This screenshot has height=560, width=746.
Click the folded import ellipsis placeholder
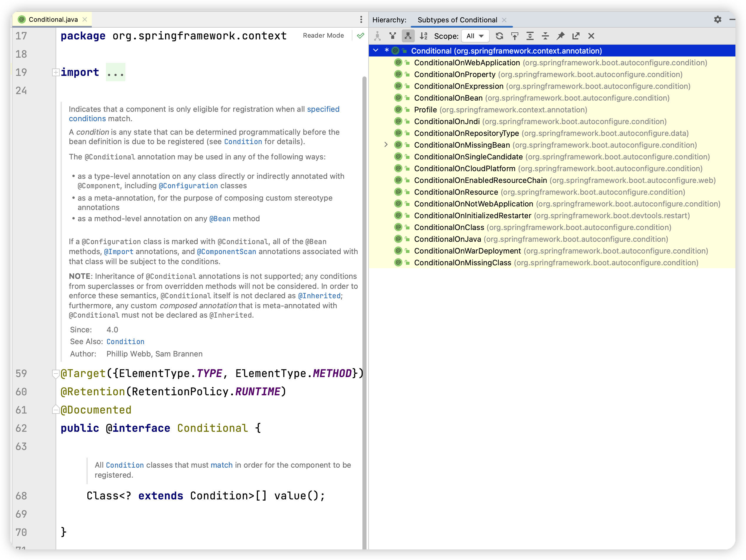click(115, 72)
